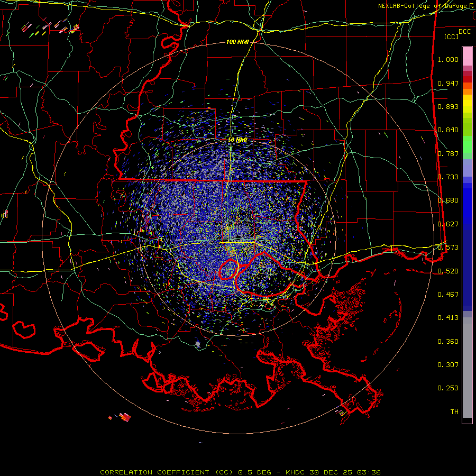
Task: Click the 0.5 DEG elevation text
Action: tap(255, 472)
